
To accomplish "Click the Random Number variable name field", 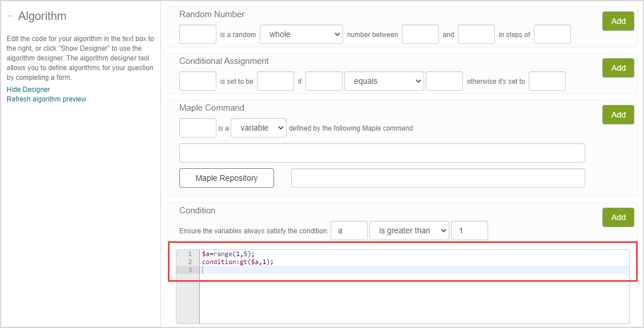I will [x=198, y=35].
